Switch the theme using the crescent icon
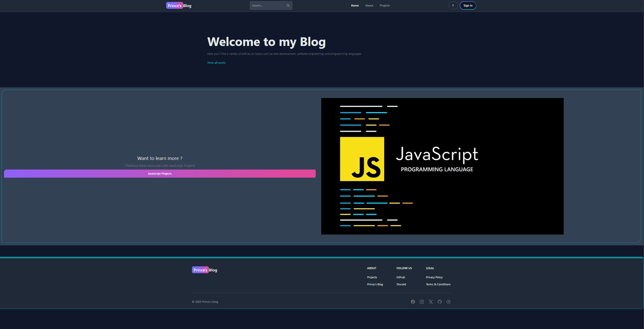This screenshot has height=329, width=644. click(453, 5)
